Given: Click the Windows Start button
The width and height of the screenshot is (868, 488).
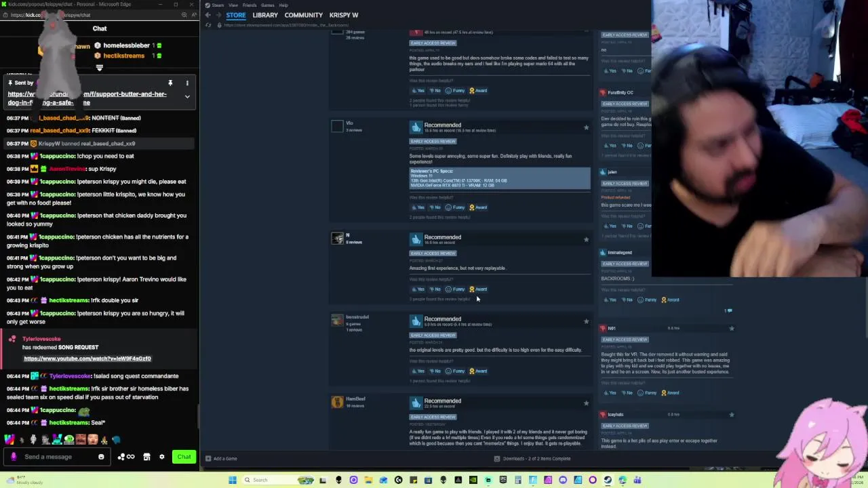Looking at the screenshot, I should coord(233,480).
